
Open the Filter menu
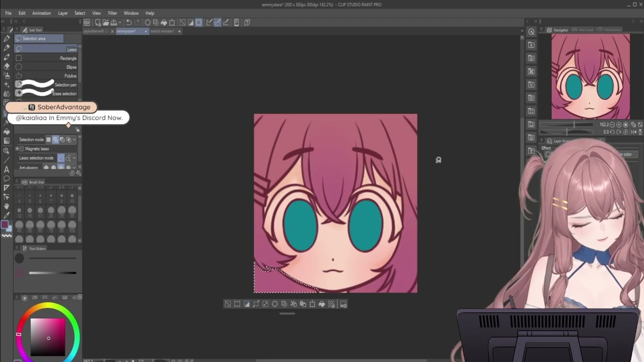click(112, 13)
